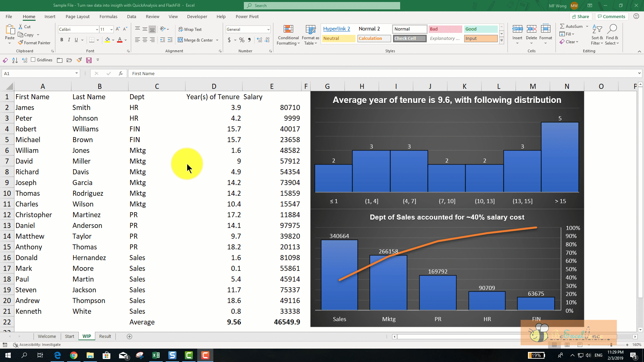Image resolution: width=644 pixels, height=362 pixels.
Task: Click the Insert Function fx icon
Action: pos(121,73)
